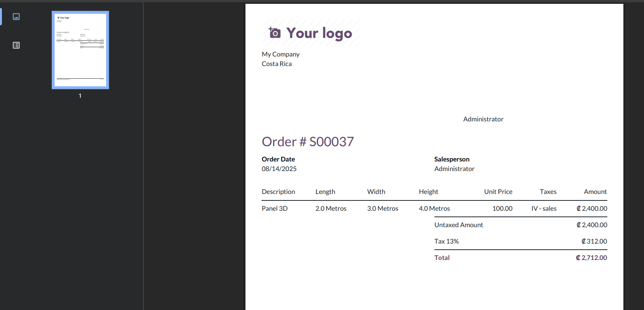Viewport: 644px width, 310px height.
Task: Click the page number label under thumbnail
Action: click(80, 96)
